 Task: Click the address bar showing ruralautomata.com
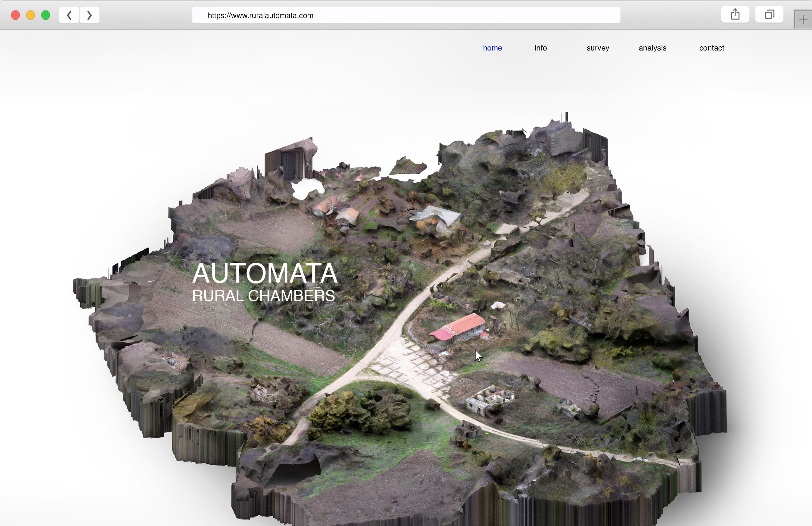(x=406, y=15)
